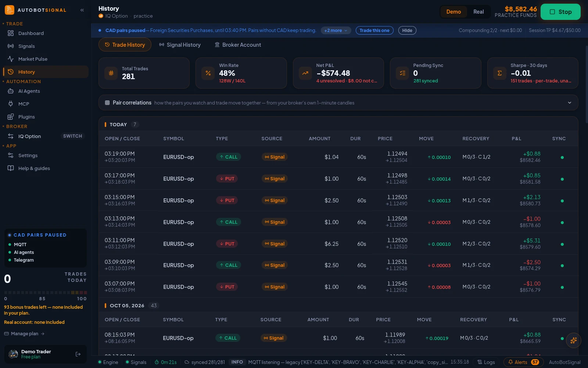This screenshot has height=368, width=588.
Task: Click the trades today progress bar
Action: (46, 293)
